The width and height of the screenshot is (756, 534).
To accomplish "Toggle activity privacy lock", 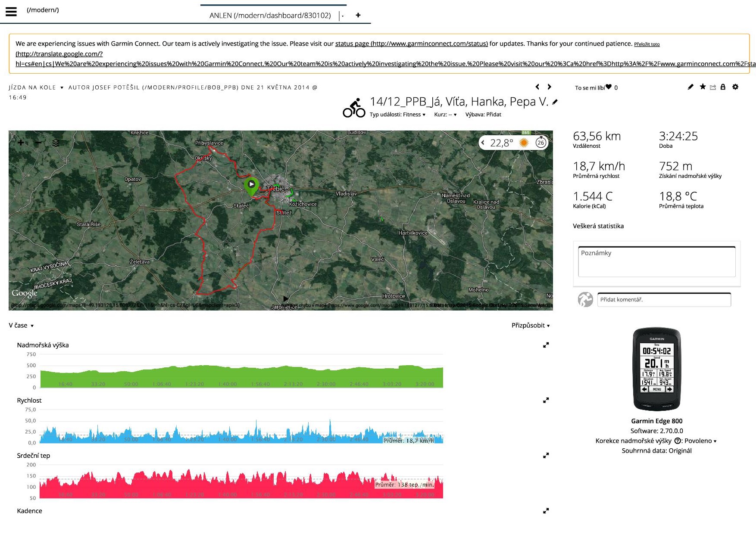I will [723, 87].
